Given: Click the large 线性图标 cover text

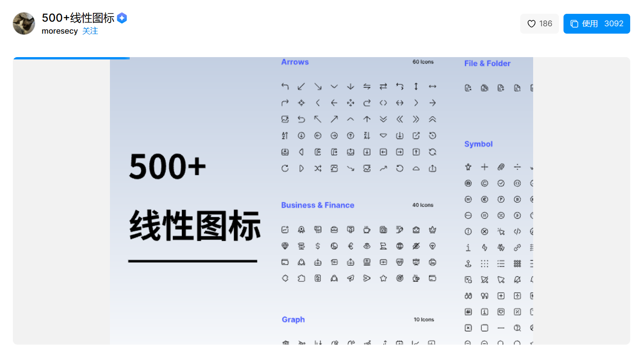Looking at the screenshot, I should pos(195,226).
